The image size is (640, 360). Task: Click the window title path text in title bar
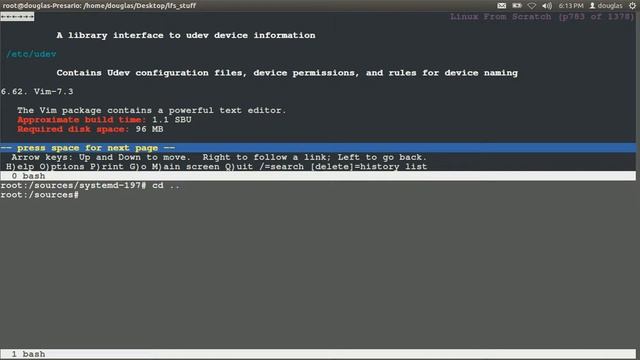[99, 6]
